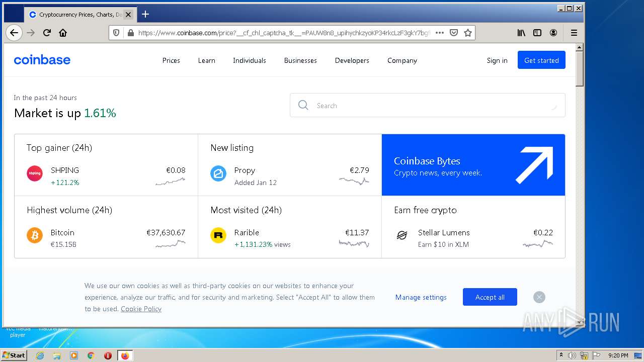644x362 pixels.
Task: Click the tracking protection shield icon
Action: pos(116,33)
